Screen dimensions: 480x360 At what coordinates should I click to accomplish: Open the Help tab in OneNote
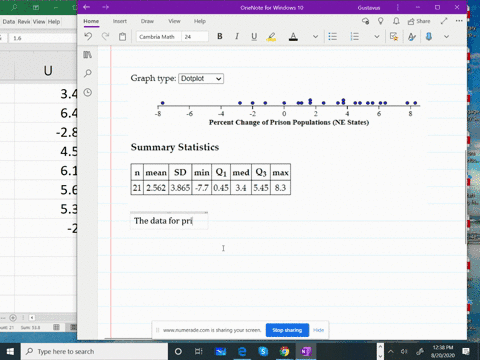coord(200,21)
